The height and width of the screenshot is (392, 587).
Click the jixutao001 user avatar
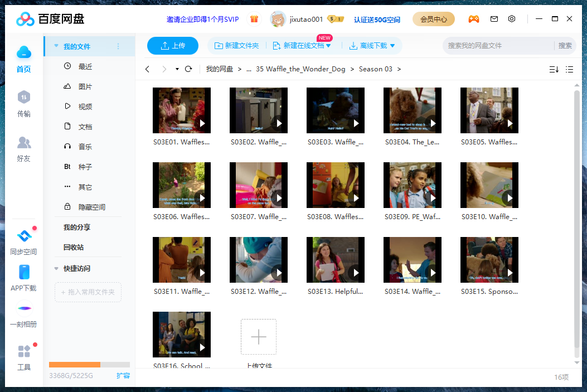pyautogui.click(x=278, y=19)
